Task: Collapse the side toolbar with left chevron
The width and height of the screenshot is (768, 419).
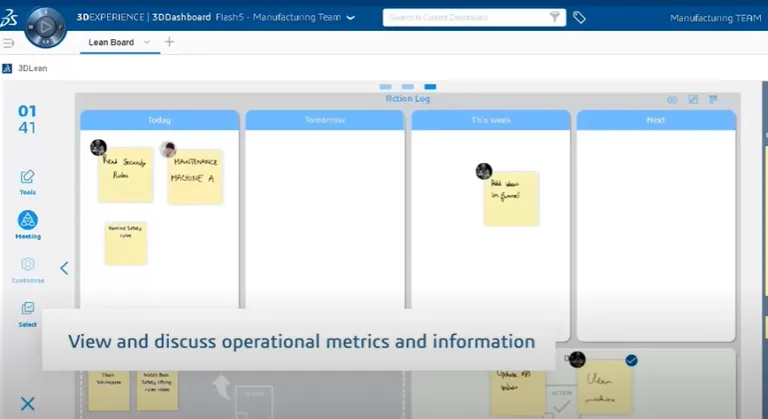Action: pyautogui.click(x=64, y=268)
